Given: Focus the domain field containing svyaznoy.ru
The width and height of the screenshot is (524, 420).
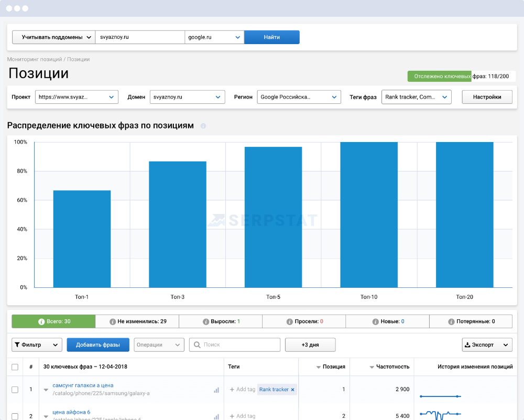Looking at the screenshot, I should [x=140, y=37].
